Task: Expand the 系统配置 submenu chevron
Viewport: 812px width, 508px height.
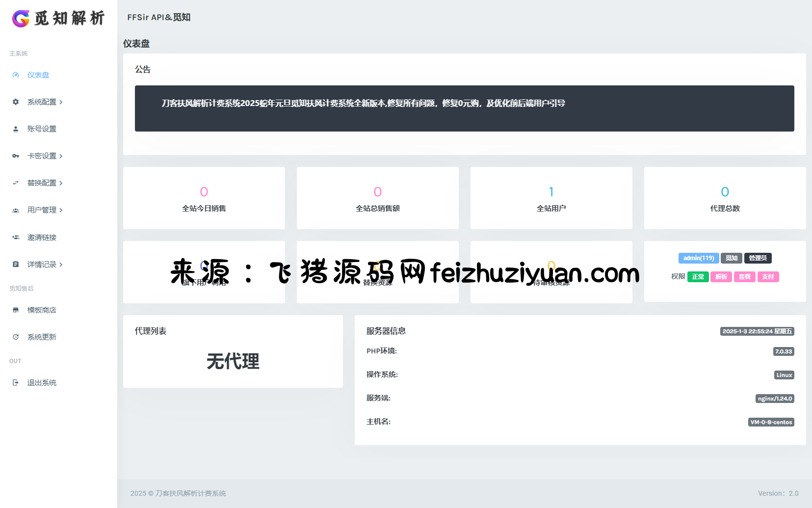Action: pos(61,102)
